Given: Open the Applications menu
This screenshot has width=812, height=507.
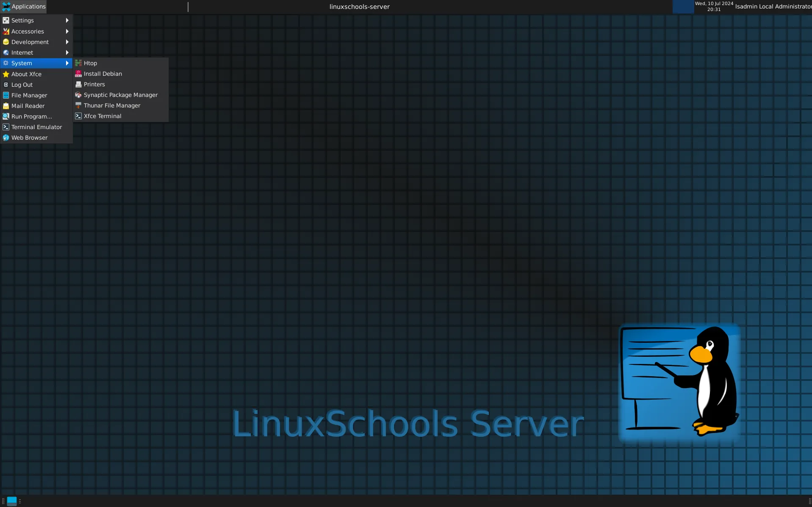Looking at the screenshot, I should (x=24, y=6).
